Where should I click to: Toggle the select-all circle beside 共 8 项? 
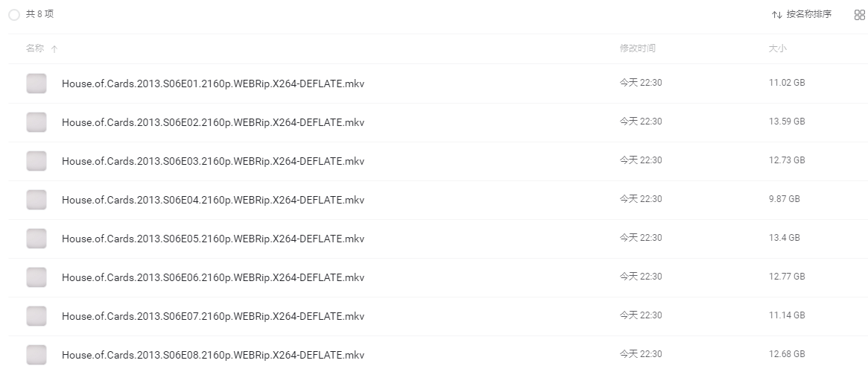point(14,15)
